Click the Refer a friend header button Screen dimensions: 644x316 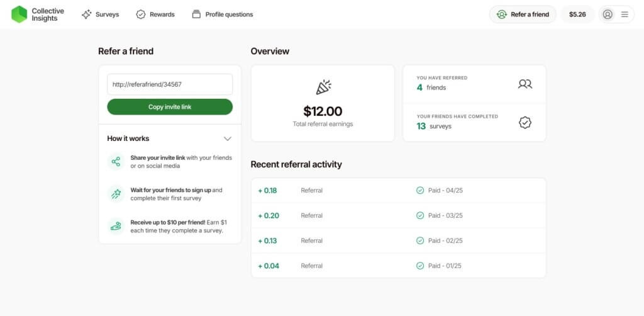523,14
